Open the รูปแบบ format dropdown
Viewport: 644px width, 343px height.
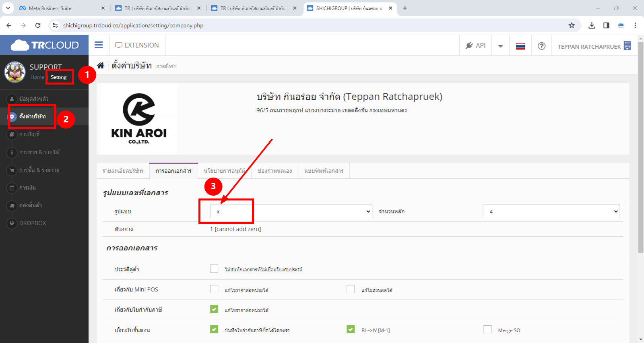[291, 211]
